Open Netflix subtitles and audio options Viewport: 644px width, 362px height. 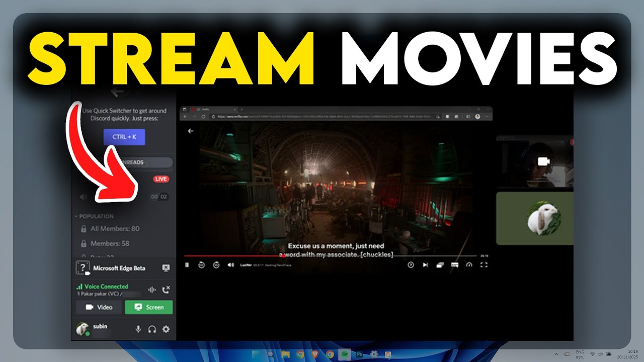click(454, 265)
